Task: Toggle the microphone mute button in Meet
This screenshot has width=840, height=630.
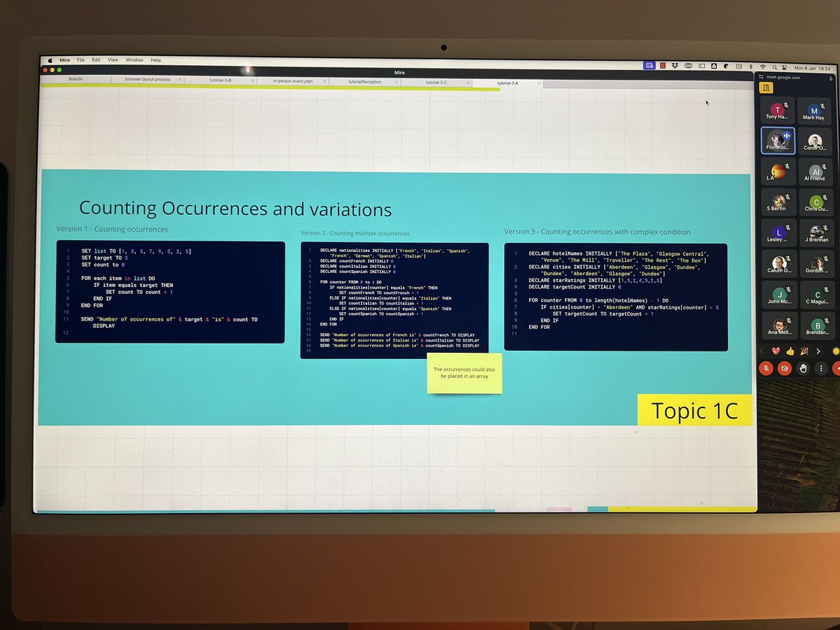Action: (x=766, y=368)
